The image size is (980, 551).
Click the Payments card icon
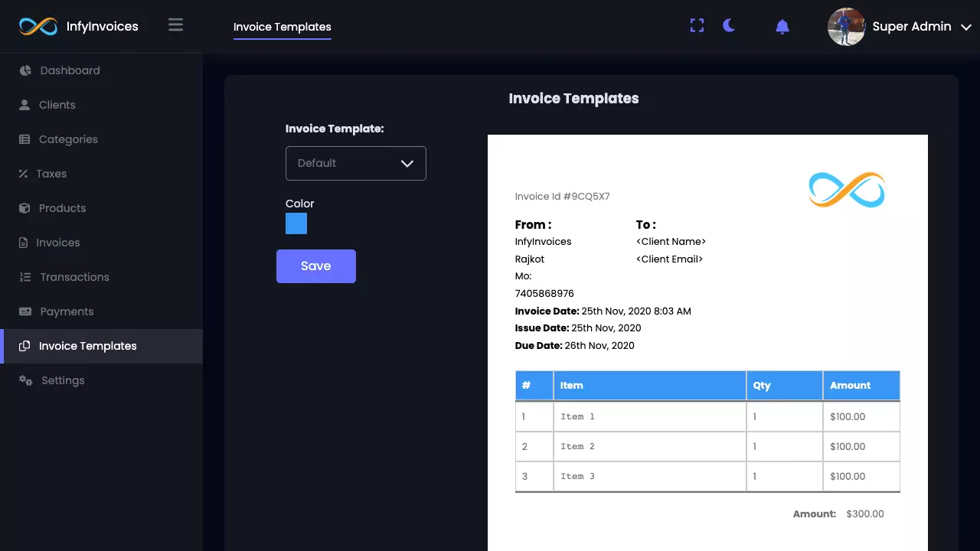pyautogui.click(x=25, y=311)
